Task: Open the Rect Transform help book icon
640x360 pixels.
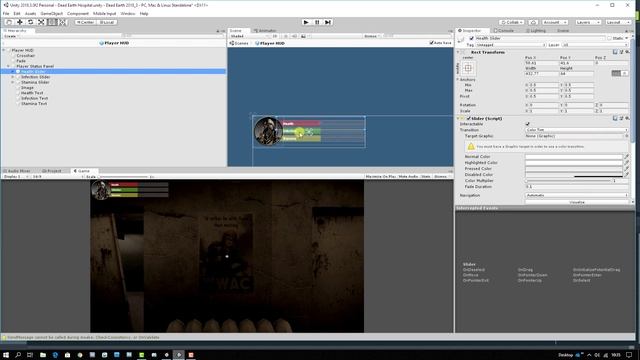Action: 615,52
